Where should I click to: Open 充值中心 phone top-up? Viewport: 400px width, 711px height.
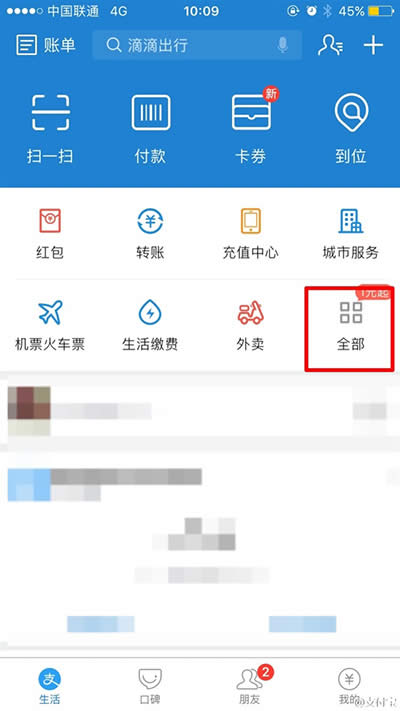coord(250,221)
